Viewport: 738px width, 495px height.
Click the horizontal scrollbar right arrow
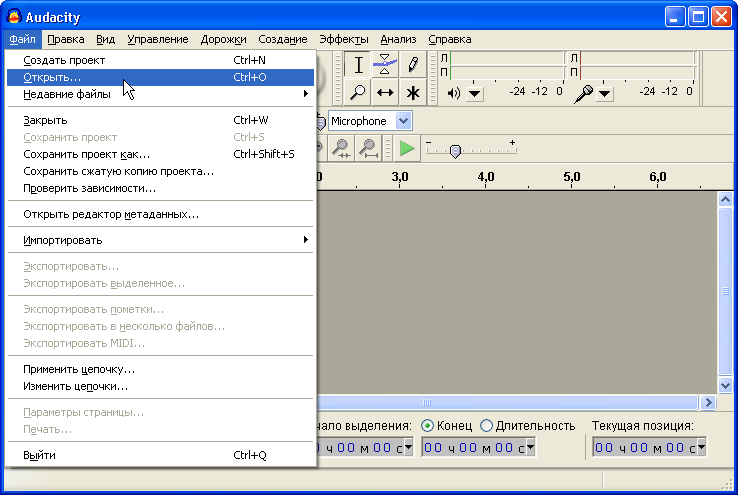[x=708, y=402]
